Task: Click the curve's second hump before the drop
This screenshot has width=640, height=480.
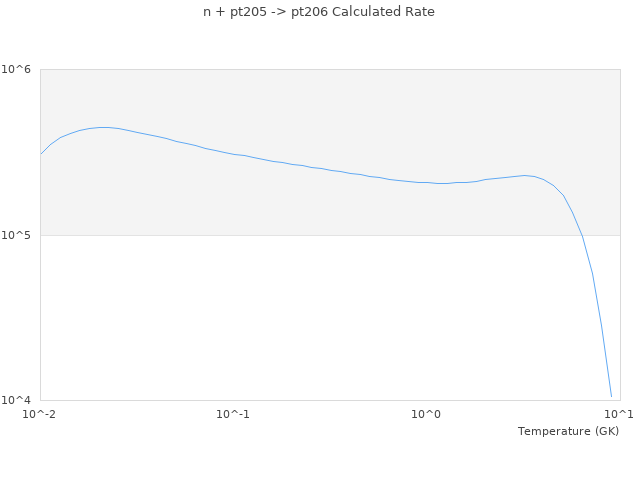Action: (x=525, y=175)
